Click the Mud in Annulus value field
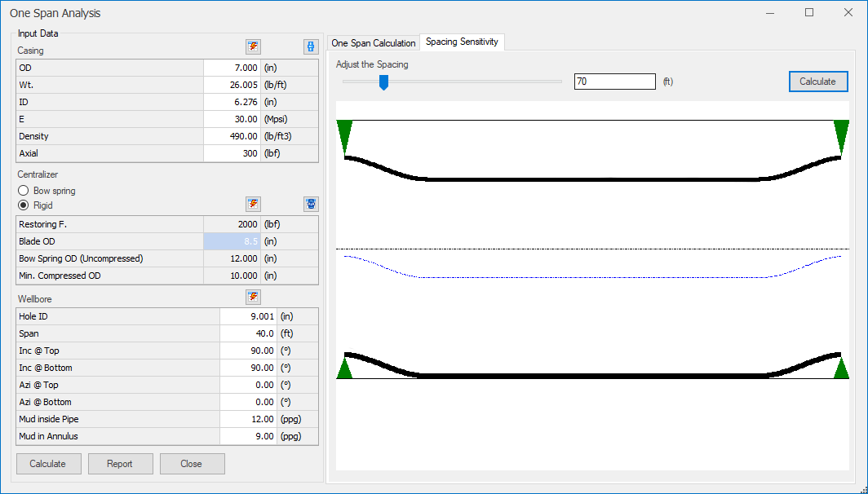The image size is (868, 494). [x=248, y=436]
